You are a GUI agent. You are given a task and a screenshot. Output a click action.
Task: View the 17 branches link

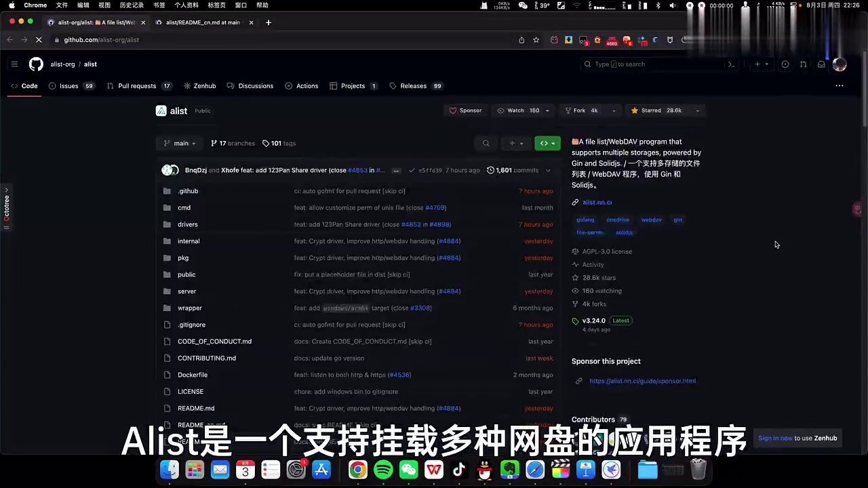click(x=233, y=143)
